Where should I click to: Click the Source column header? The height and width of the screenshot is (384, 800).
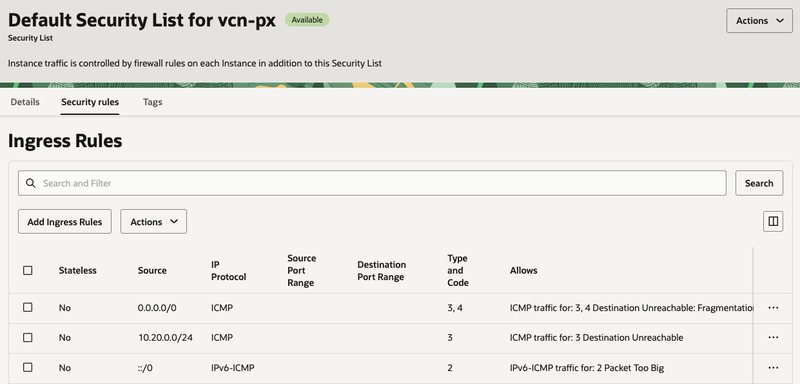pos(152,270)
